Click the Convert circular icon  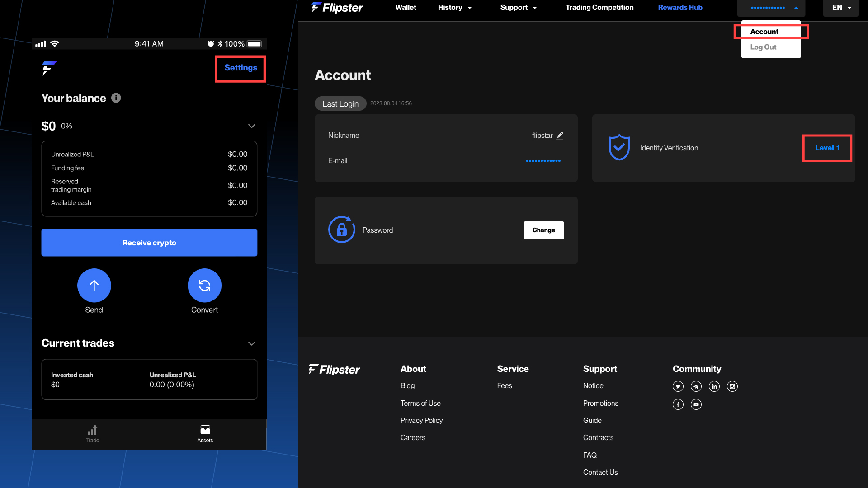pyautogui.click(x=204, y=285)
